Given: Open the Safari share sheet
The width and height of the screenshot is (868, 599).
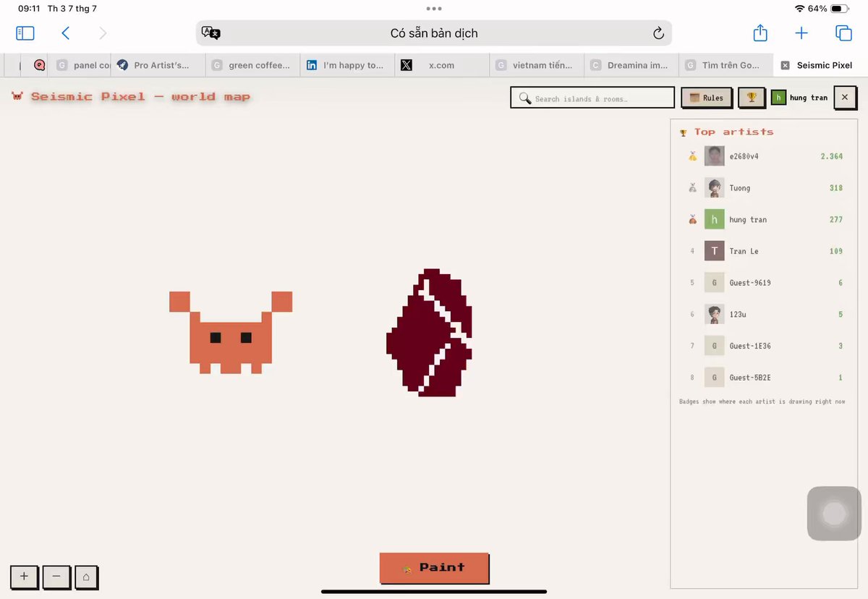Looking at the screenshot, I should [760, 33].
